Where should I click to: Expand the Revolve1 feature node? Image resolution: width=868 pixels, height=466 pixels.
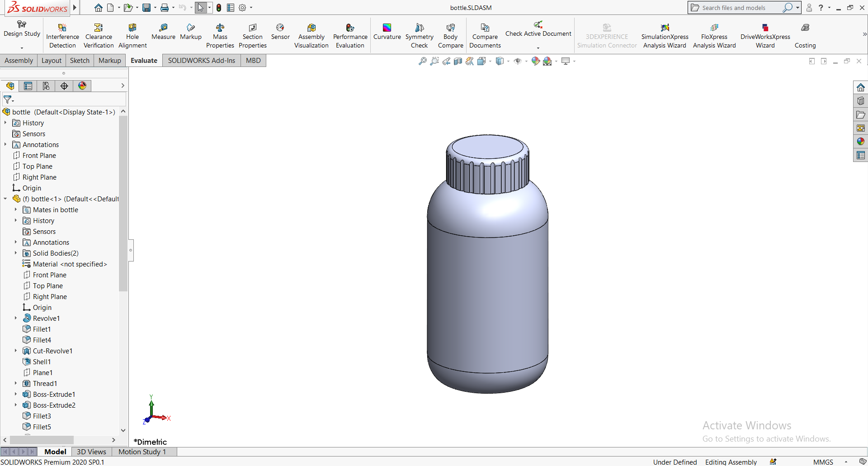pyautogui.click(x=16, y=319)
